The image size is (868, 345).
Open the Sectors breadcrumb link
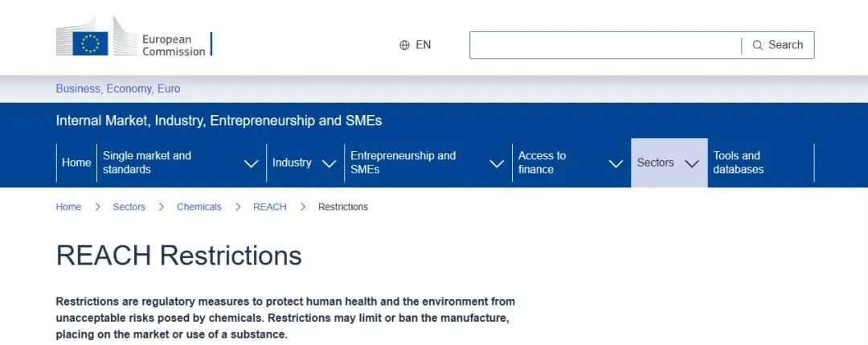coord(129,207)
